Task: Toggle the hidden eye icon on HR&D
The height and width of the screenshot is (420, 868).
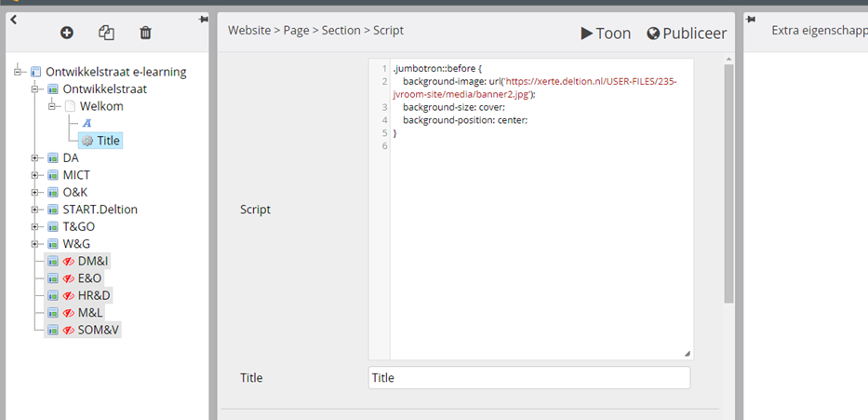Action: (x=69, y=296)
